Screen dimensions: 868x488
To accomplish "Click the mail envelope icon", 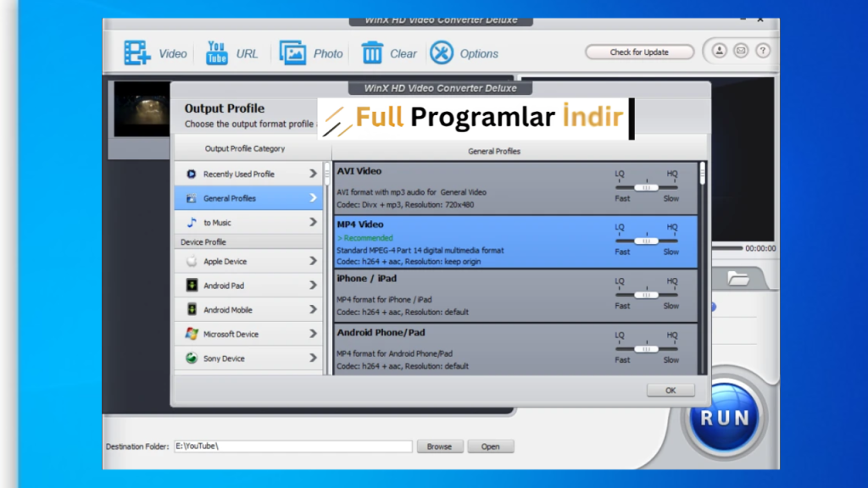I will point(741,51).
